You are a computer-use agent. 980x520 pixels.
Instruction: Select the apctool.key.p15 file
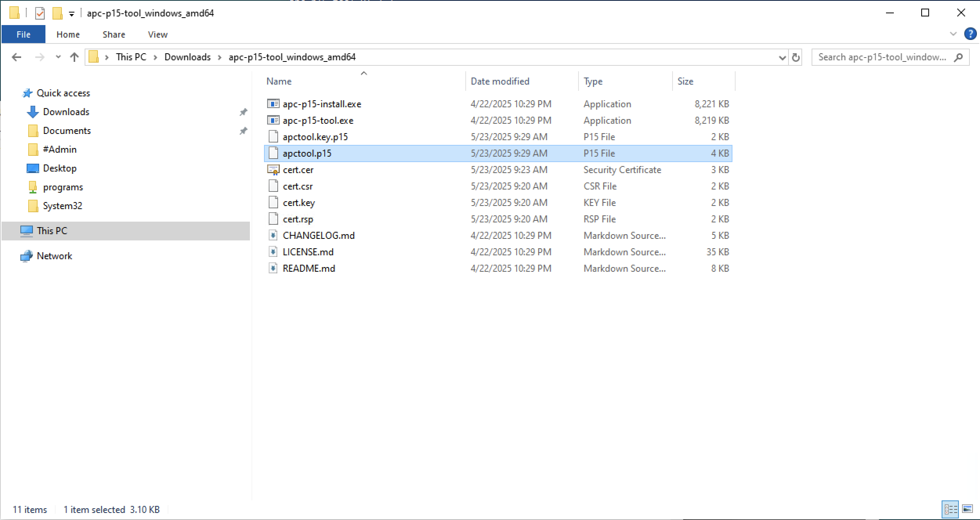coord(498,137)
